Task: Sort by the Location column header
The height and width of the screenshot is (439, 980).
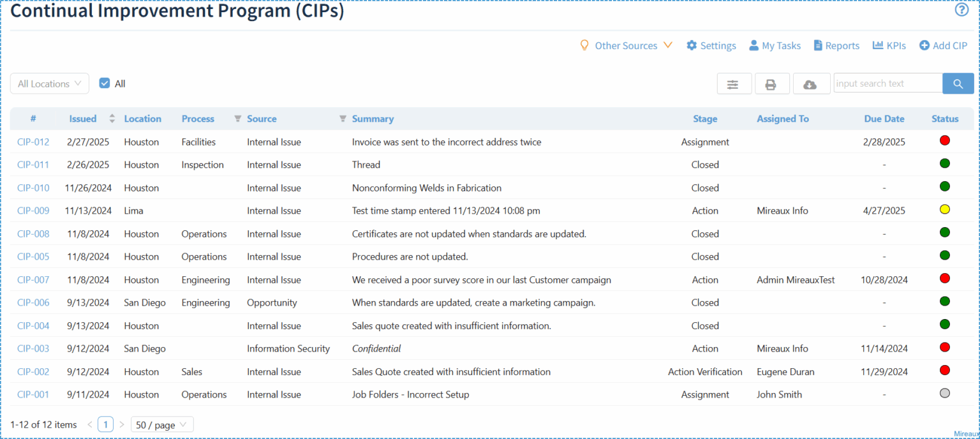Action: 142,119
